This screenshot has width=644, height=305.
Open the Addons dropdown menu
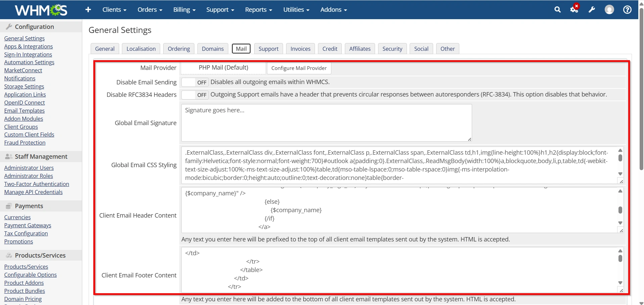tap(333, 10)
